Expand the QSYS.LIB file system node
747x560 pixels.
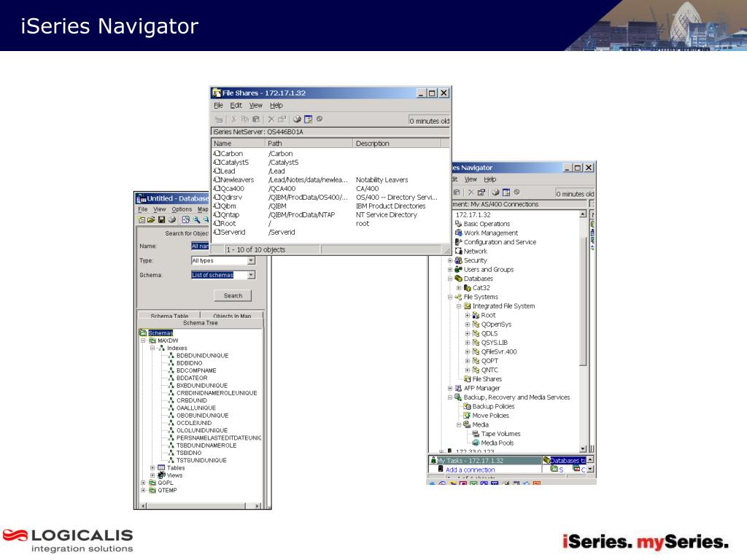pyautogui.click(x=468, y=343)
